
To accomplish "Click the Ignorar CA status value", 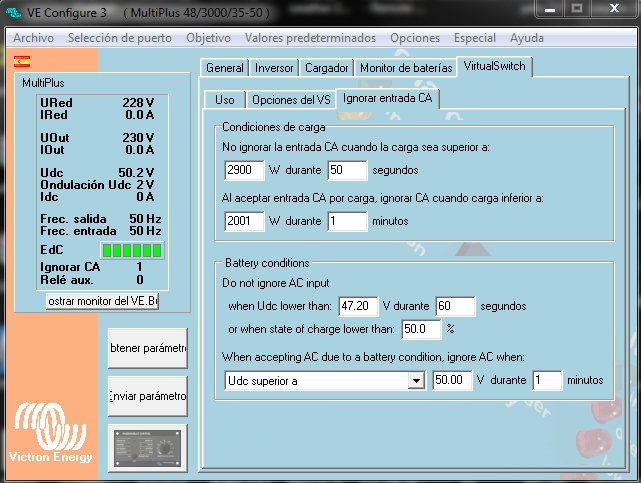I will [139, 267].
